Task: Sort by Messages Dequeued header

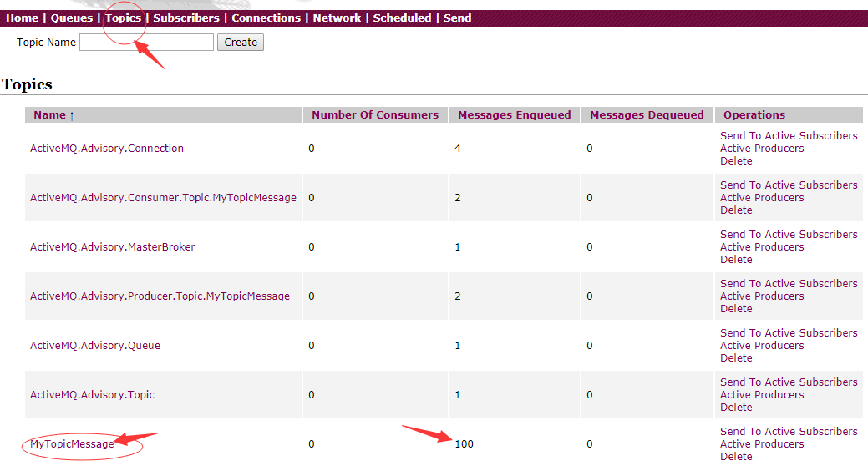Action: click(647, 114)
